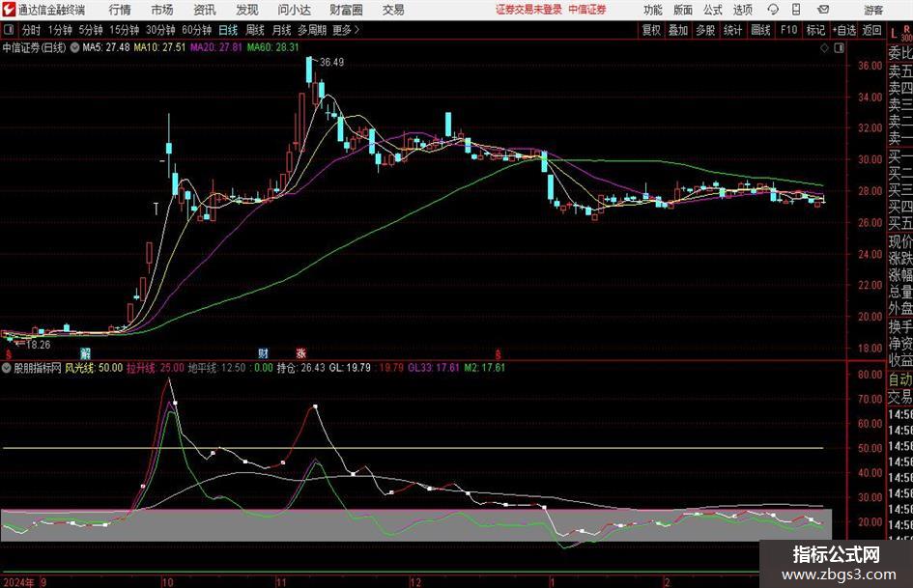Image resolution: width=913 pixels, height=588 pixels.
Task: Click the 证券交易未登录 login link
Action: point(528,10)
